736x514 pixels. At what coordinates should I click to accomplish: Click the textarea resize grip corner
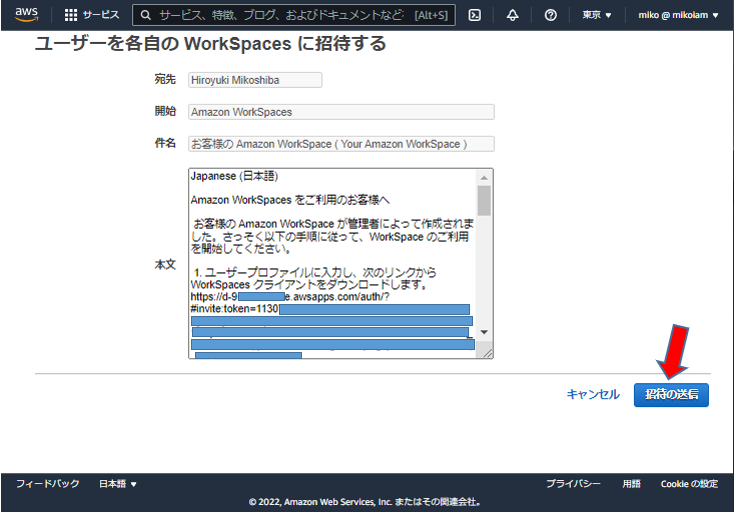coord(488,353)
